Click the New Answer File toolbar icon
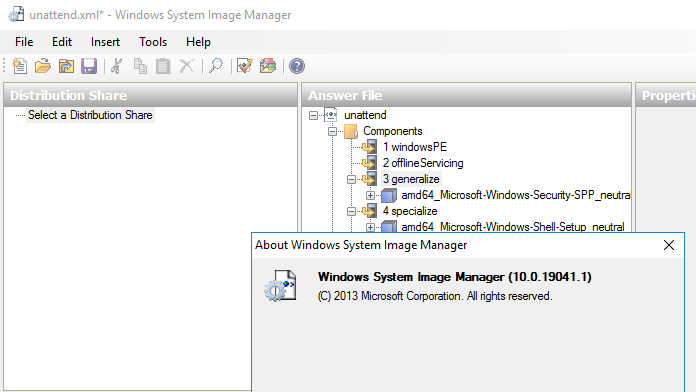Screen dimensions: 696x392 click(x=20, y=66)
